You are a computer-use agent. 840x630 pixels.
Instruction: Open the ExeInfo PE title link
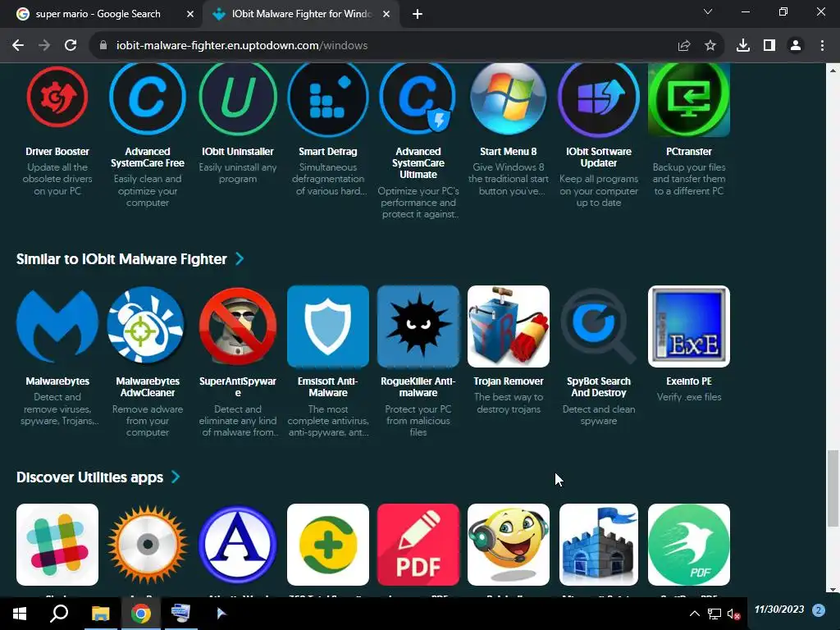click(689, 381)
